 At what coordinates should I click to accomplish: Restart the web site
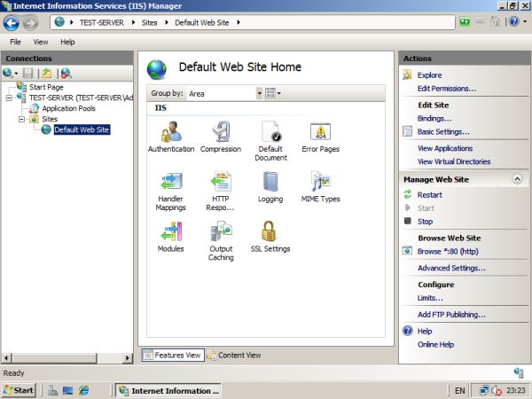click(429, 195)
